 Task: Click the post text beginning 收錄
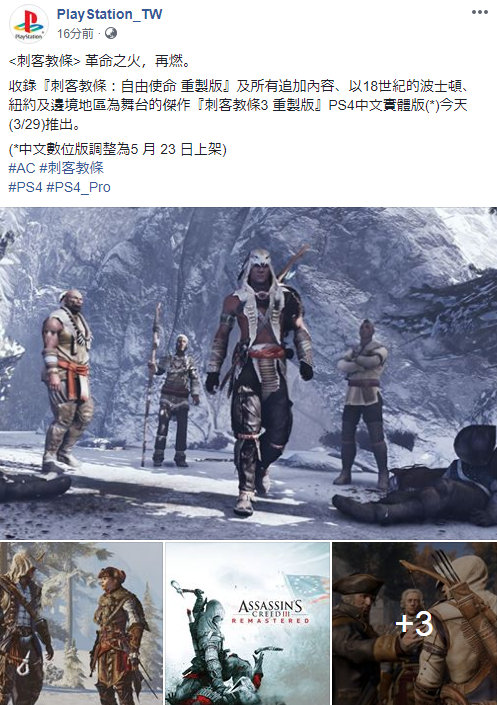coord(239,105)
